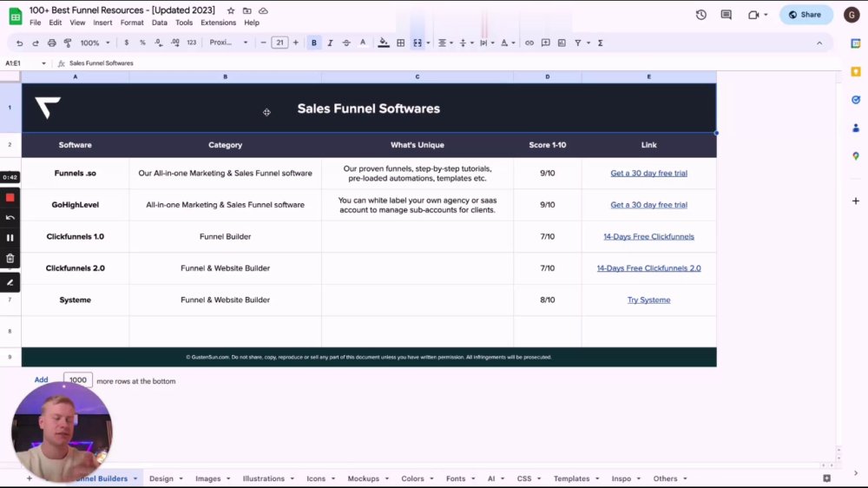Open version history clock icon
The height and width of the screenshot is (488, 868).
pyautogui.click(x=700, y=15)
